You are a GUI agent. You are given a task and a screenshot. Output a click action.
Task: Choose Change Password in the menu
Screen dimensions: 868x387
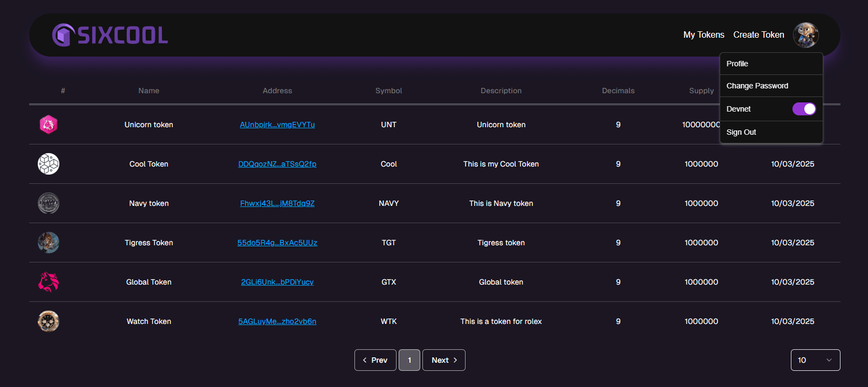point(757,86)
